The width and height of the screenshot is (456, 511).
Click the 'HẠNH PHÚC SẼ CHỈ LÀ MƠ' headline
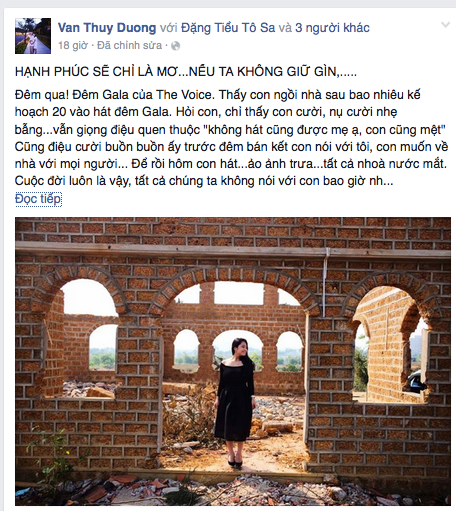[x=186, y=72]
